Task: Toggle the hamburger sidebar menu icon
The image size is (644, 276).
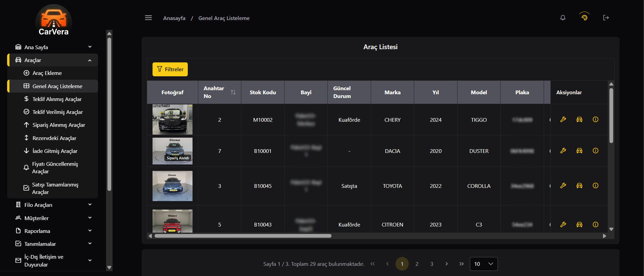Action: tap(148, 18)
